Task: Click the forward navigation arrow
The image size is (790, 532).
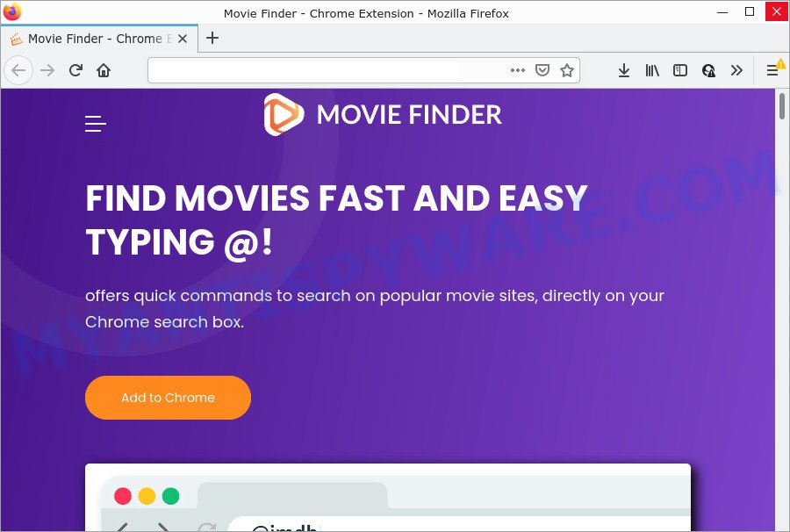Action: [47, 70]
